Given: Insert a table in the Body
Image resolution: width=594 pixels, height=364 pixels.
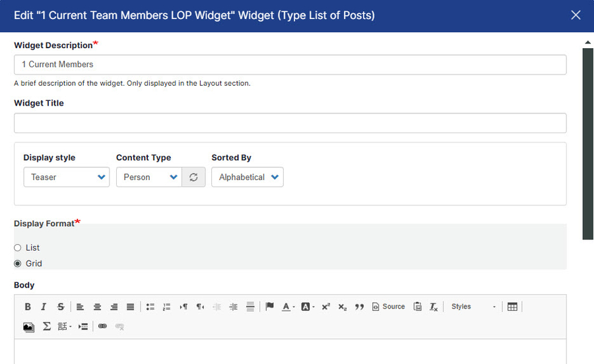Looking at the screenshot, I should [x=512, y=307].
